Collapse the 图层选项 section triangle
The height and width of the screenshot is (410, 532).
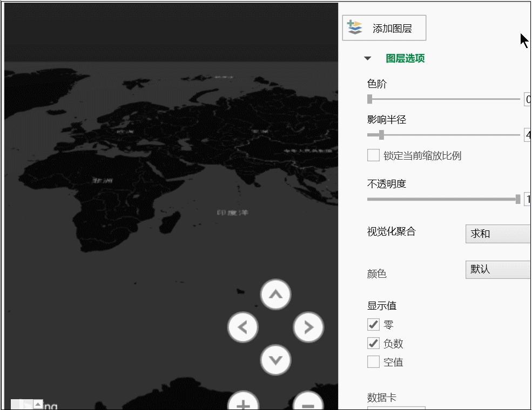[x=368, y=58]
